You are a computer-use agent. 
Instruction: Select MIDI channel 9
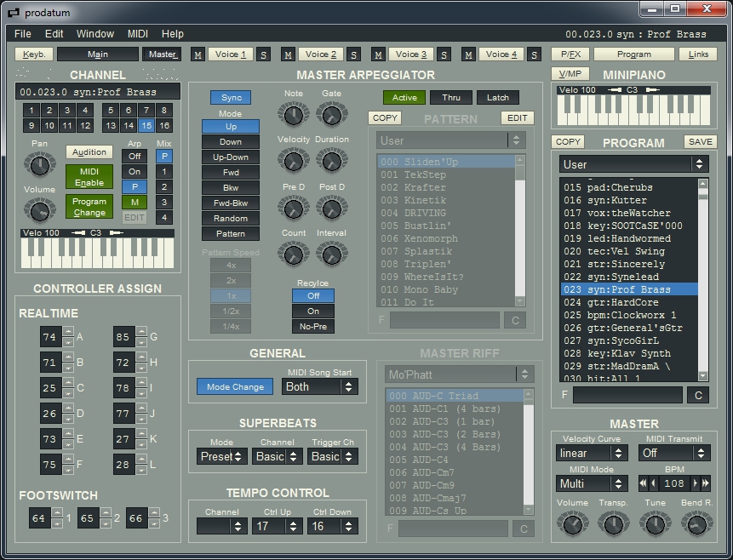31,125
